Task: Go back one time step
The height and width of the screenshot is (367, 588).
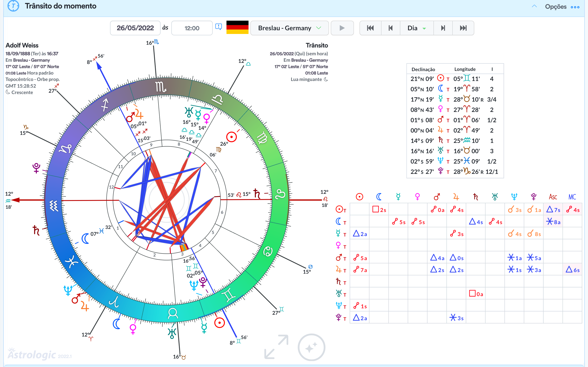Action: (390, 28)
